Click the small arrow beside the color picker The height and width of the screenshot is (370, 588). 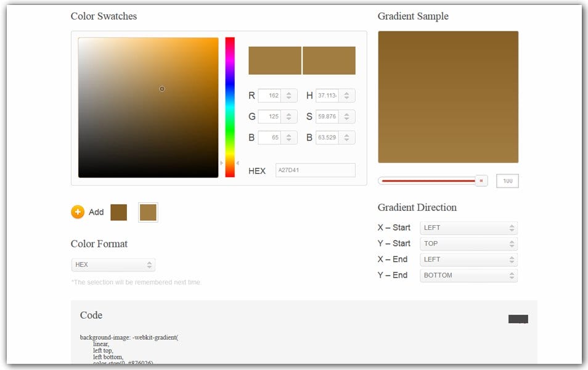(x=221, y=163)
